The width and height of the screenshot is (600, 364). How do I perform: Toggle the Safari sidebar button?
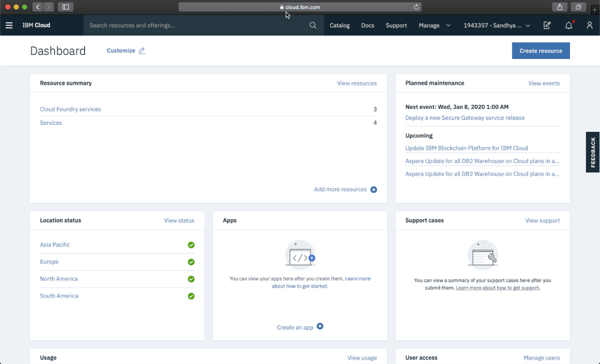(x=65, y=7)
